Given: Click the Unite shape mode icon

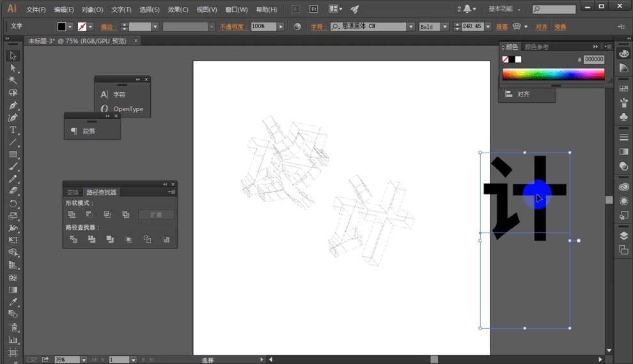Looking at the screenshot, I should (x=72, y=215).
